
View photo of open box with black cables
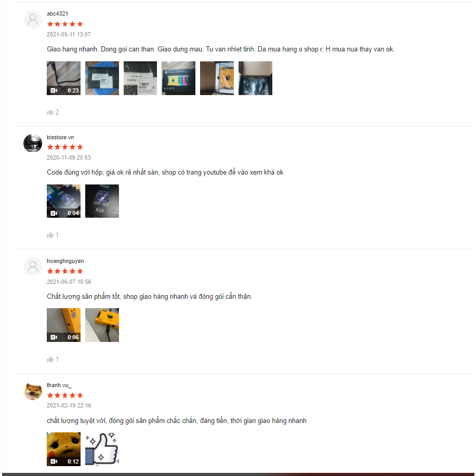pyautogui.click(x=255, y=78)
